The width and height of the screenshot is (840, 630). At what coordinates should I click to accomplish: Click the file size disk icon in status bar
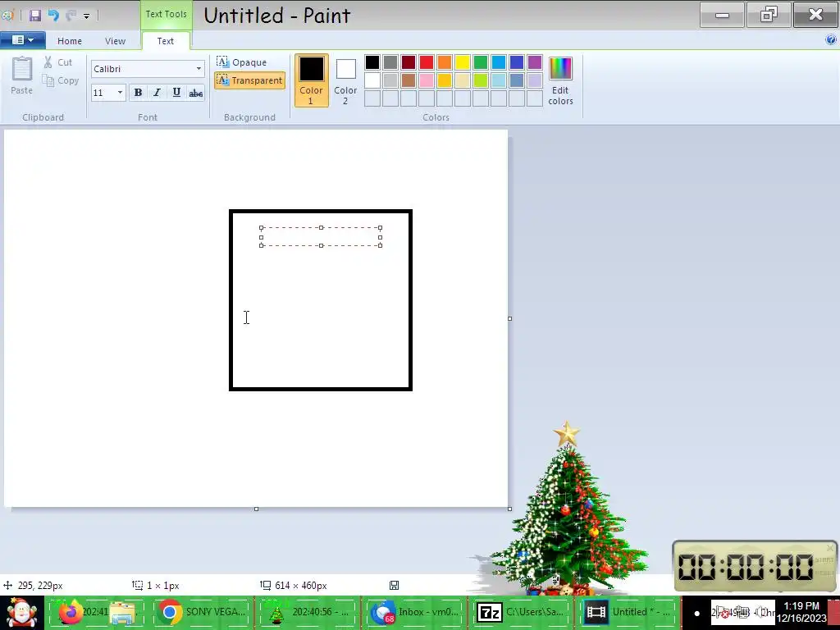(x=395, y=586)
